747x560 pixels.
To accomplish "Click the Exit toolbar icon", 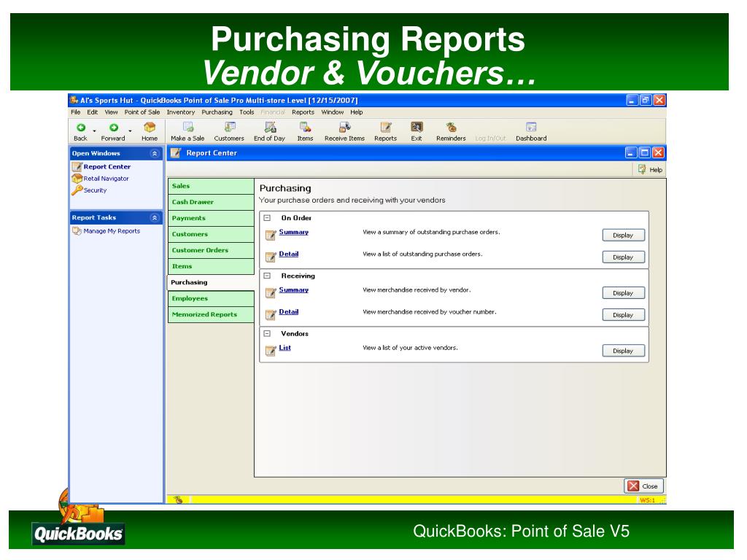I will (417, 127).
